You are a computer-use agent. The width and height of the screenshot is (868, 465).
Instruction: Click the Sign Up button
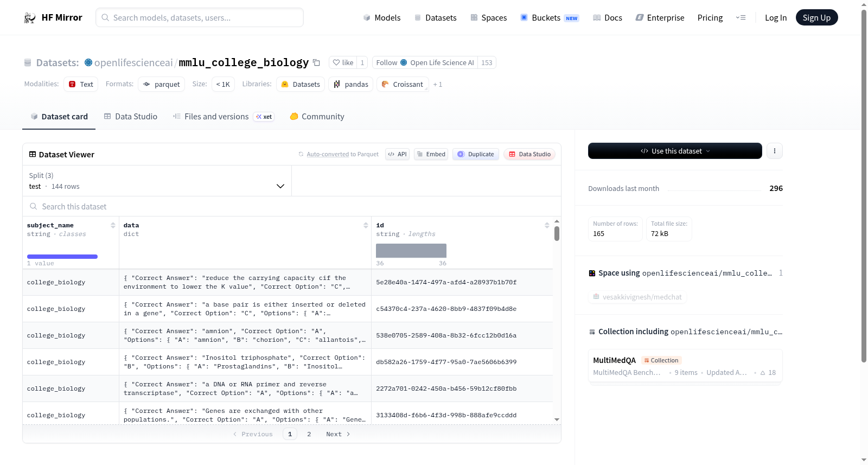coord(816,17)
